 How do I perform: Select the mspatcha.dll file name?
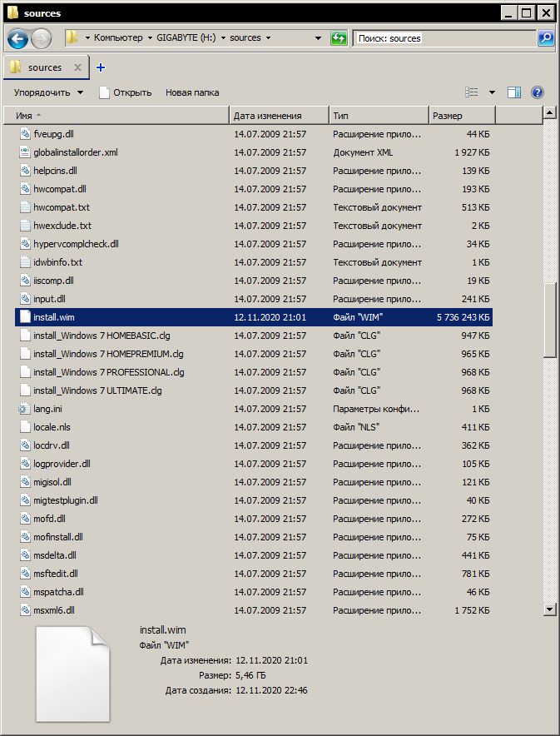coord(58,592)
